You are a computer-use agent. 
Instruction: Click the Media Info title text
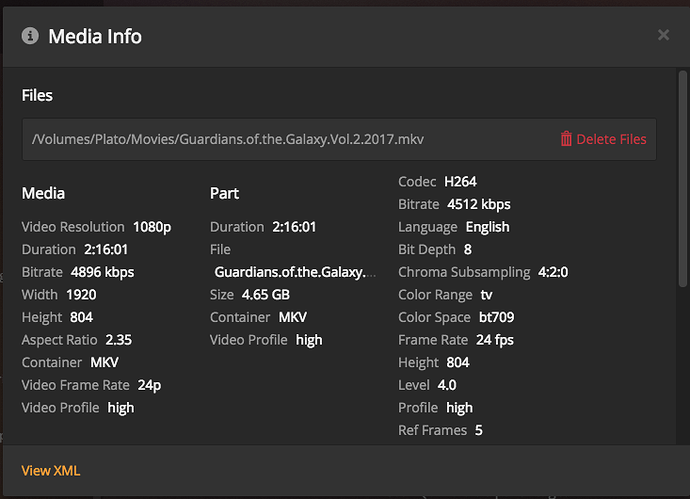pos(95,36)
